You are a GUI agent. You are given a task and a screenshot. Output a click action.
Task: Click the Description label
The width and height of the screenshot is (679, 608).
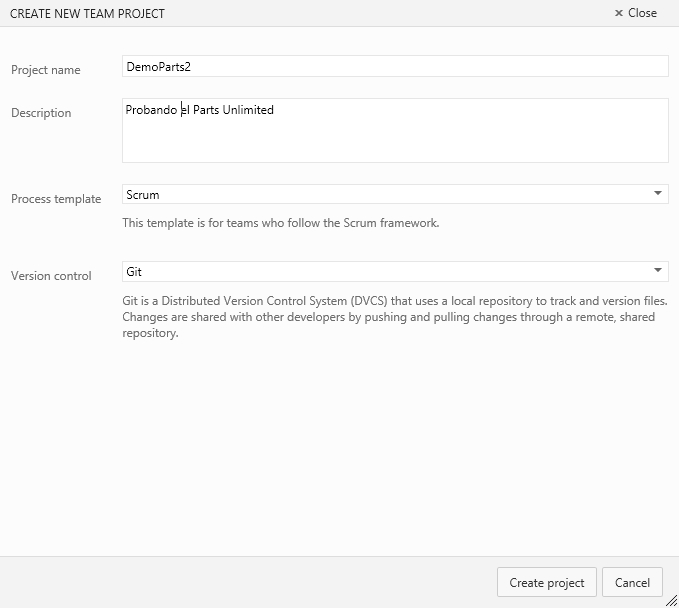[41, 113]
